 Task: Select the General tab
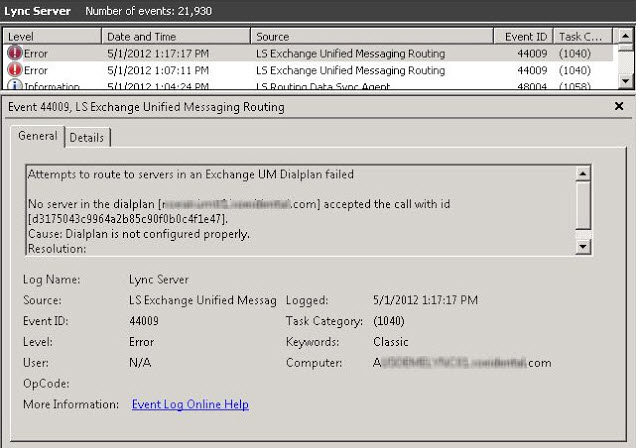pos(37,138)
